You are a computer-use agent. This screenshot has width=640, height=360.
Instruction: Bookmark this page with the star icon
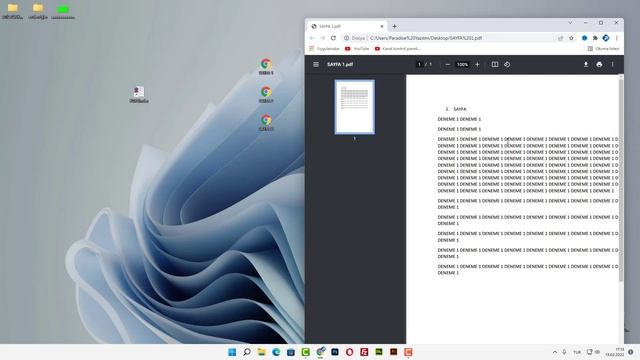point(571,38)
